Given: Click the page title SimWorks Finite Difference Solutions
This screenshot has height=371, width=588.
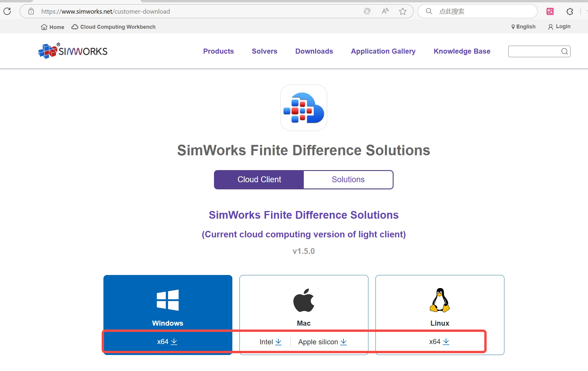Looking at the screenshot, I should click(304, 150).
